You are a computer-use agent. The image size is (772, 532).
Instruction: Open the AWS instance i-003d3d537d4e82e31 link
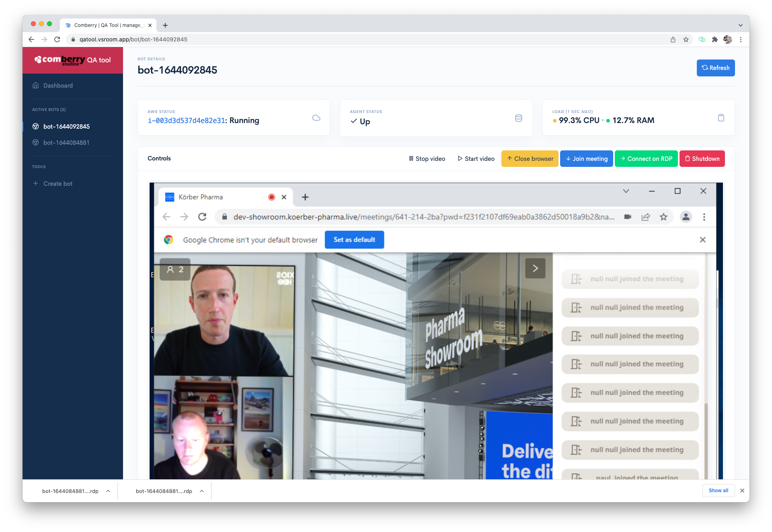click(186, 121)
